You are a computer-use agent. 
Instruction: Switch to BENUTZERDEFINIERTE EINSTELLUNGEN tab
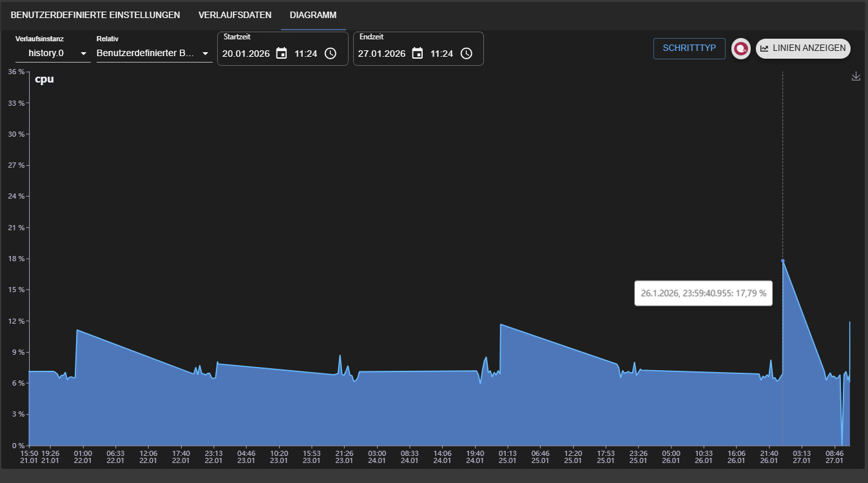pos(94,14)
